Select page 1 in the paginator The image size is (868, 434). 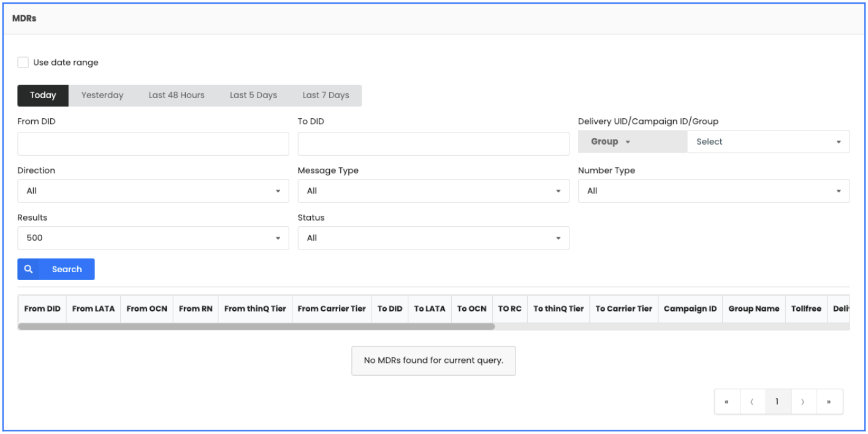(778, 402)
